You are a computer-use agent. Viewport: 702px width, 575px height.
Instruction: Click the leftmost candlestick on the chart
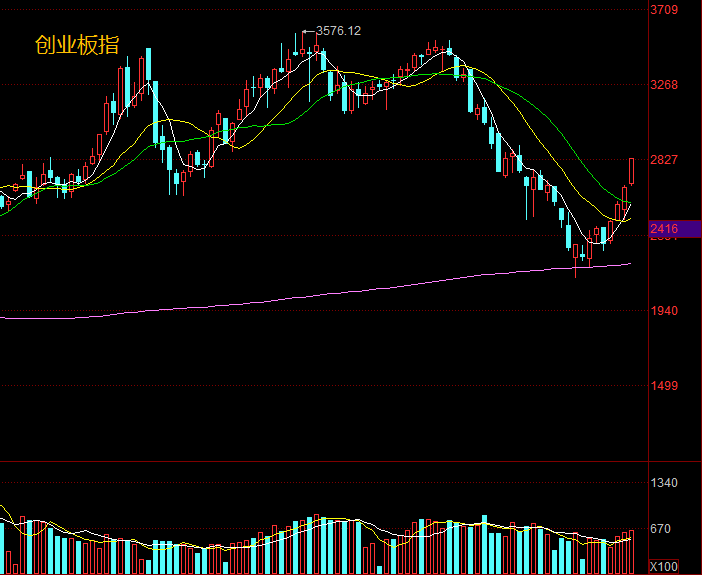click(2, 200)
